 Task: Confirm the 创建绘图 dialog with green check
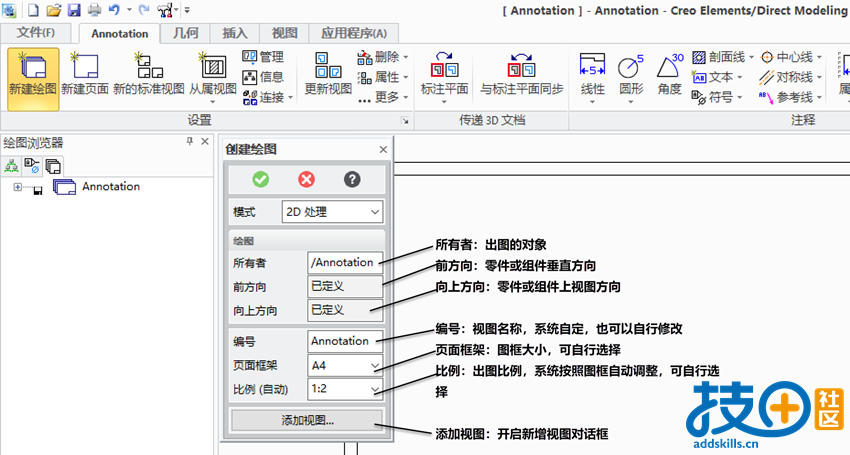[x=261, y=180]
